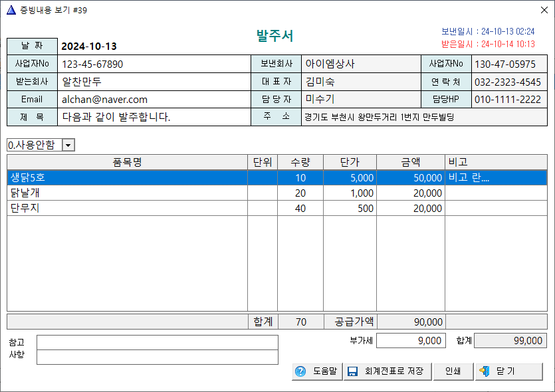This screenshot has width=555, height=392.
Task: Click the 부가세 field showing 9,000
Action: (411, 341)
